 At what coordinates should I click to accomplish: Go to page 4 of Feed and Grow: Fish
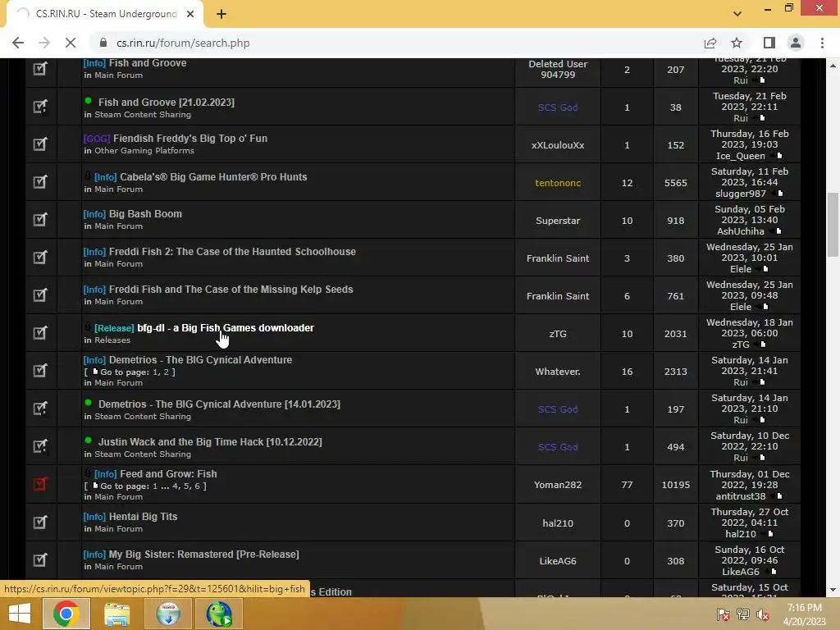[x=176, y=486]
